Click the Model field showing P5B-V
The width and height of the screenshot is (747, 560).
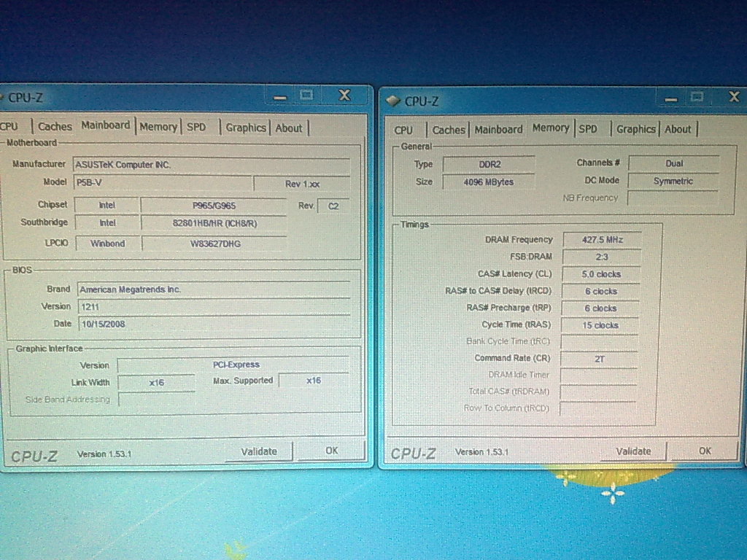pyautogui.click(x=163, y=183)
